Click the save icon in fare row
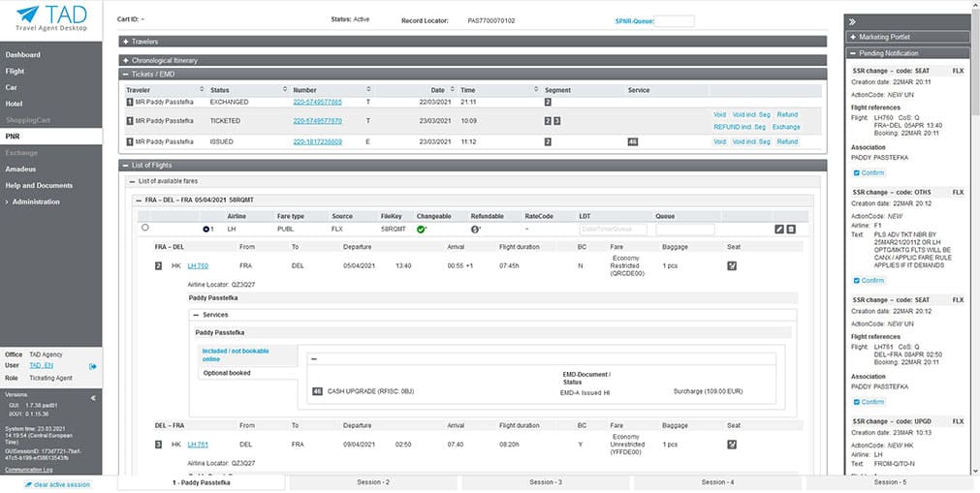The height and width of the screenshot is (493, 980). point(791,229)
